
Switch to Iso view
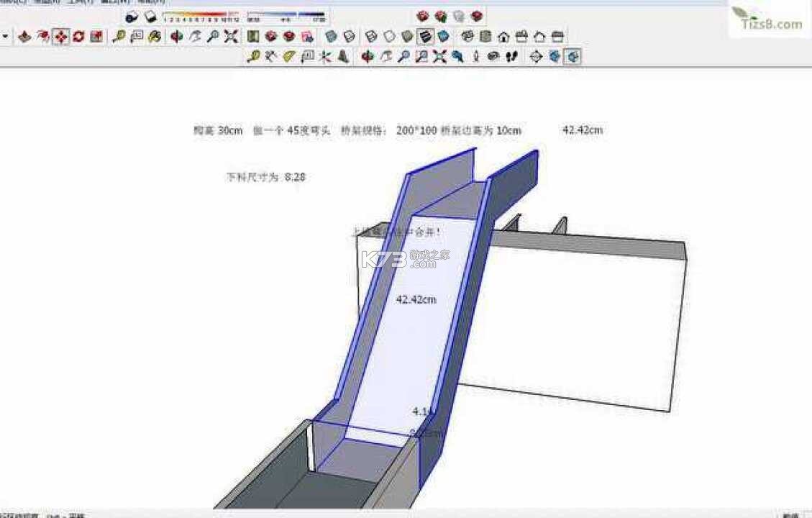[x=467, y=37]
